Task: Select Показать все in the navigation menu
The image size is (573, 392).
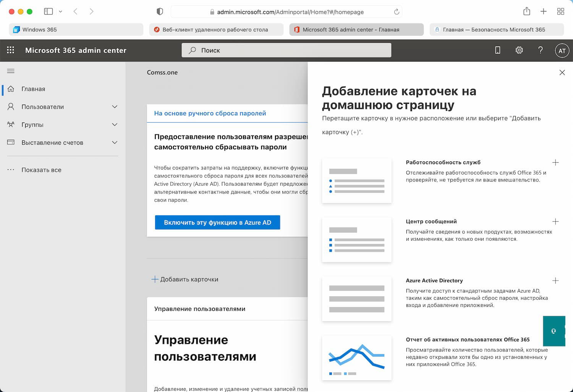Action: (x=41, y=170)
